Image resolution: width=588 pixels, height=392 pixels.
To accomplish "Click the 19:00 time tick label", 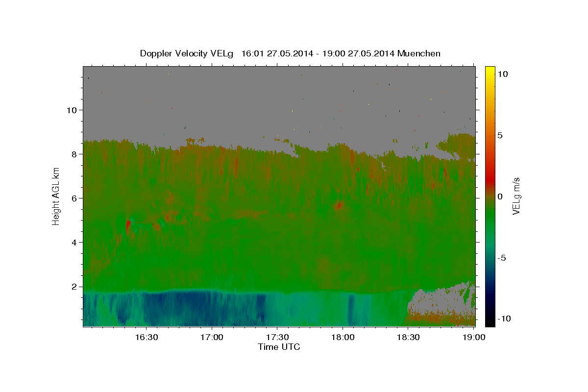I will coord(473,337).
